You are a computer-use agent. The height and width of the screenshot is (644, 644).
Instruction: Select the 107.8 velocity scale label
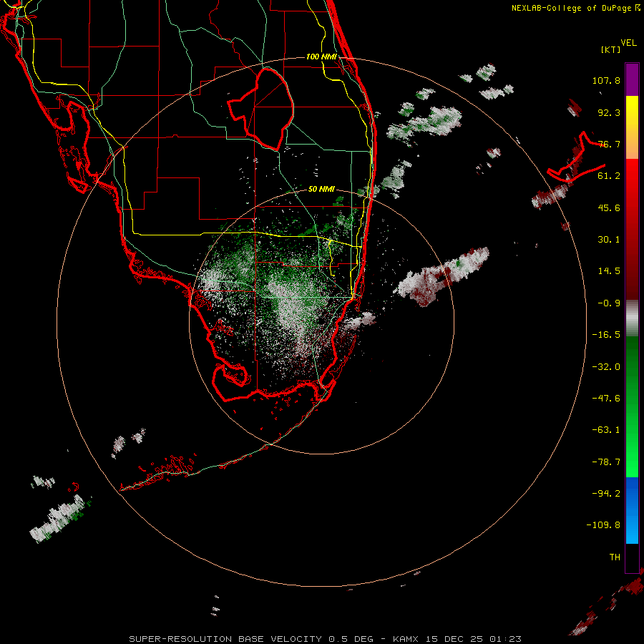[x=606, y=80]
